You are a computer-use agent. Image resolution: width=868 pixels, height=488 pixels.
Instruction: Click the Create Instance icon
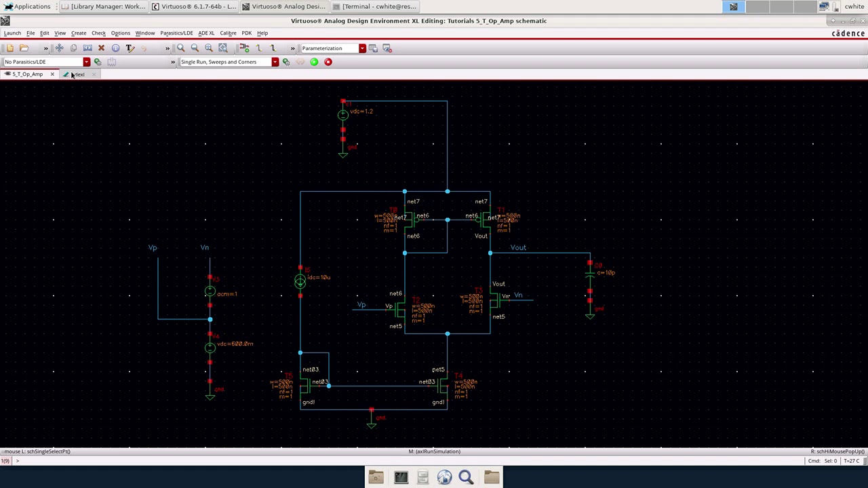click(244, 48)
